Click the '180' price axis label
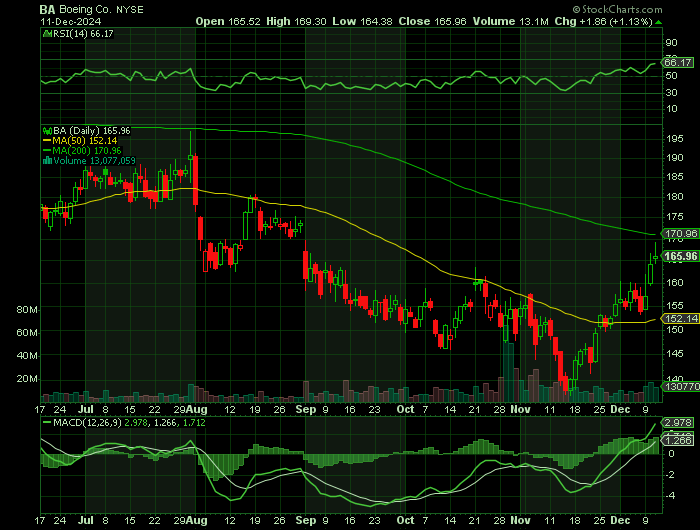The image size is (700, 530). [x=675, y=197]
